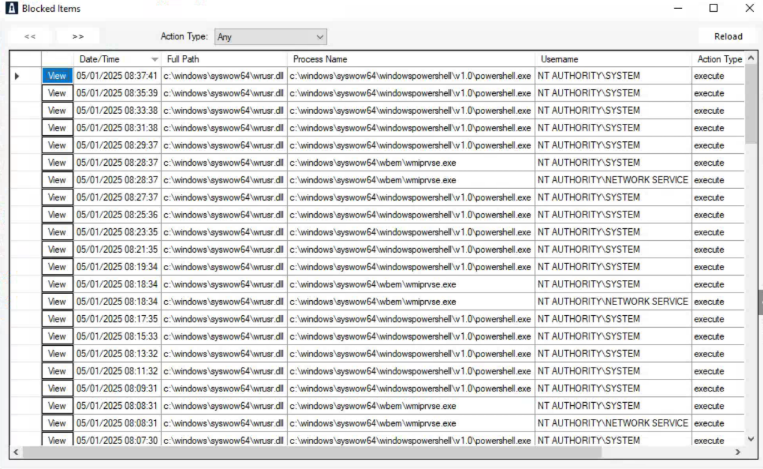This screenshot has width=763, height=469.
Task: Open the Action Type dropdown
Action: click(x=271, y=36)
